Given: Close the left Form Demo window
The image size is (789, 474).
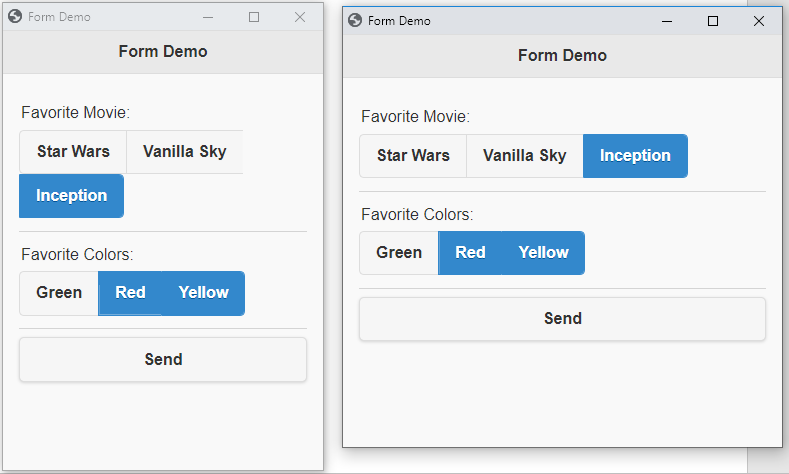Looking at the screenshot, I should coord(300,17).
